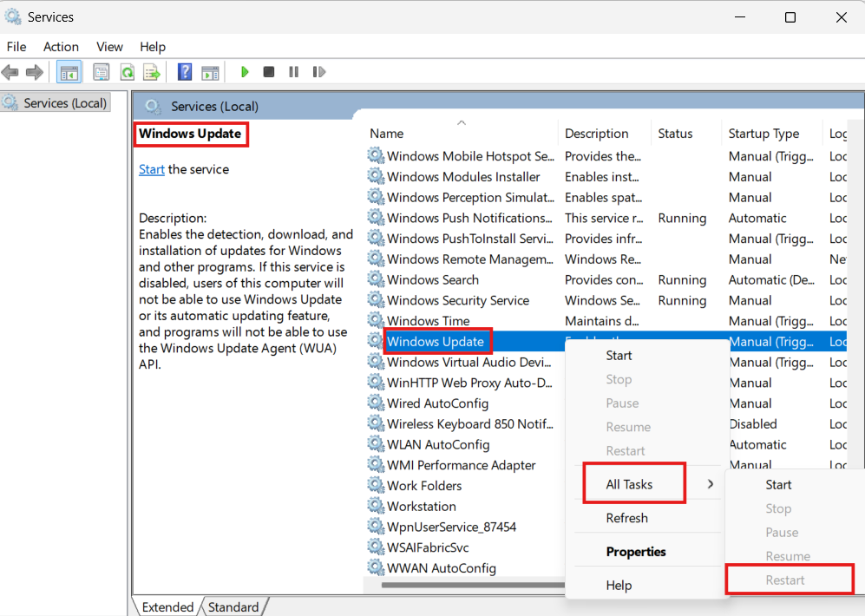Click gear icon beside Windows Search
This screenshot has width=865, height=616.
[376, 279]
